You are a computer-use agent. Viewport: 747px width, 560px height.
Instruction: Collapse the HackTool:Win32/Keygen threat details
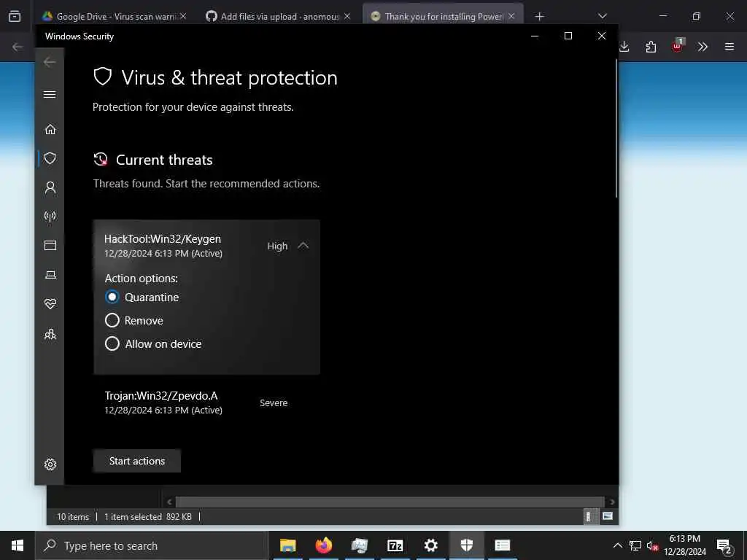click(303, 246)
